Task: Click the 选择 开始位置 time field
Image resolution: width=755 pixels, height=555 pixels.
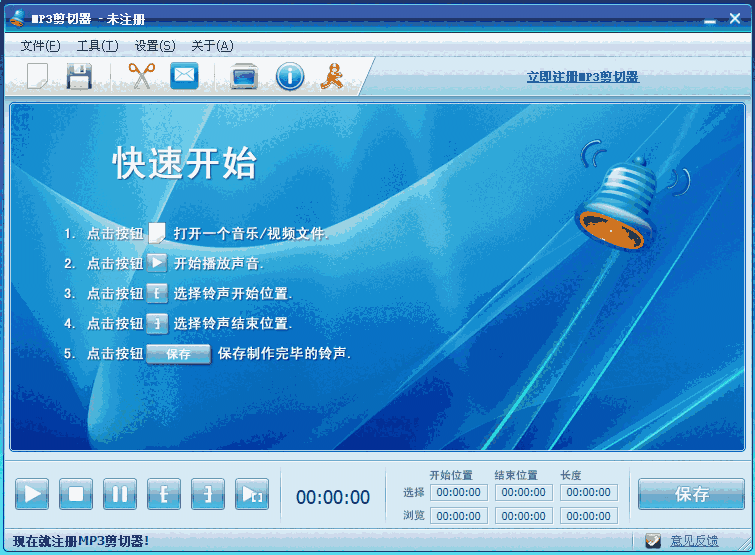Action: tap(459, 492)
